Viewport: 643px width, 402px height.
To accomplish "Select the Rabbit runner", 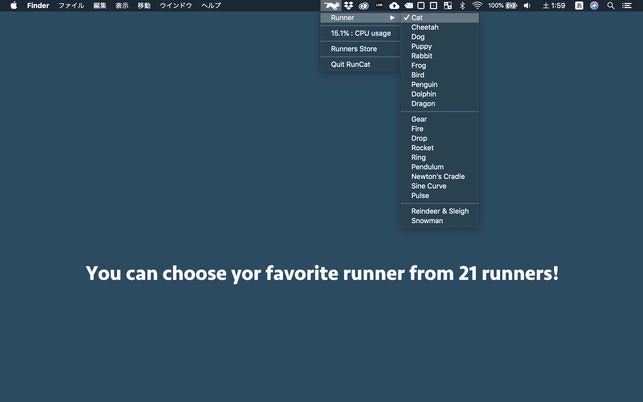I will point(440,56).
